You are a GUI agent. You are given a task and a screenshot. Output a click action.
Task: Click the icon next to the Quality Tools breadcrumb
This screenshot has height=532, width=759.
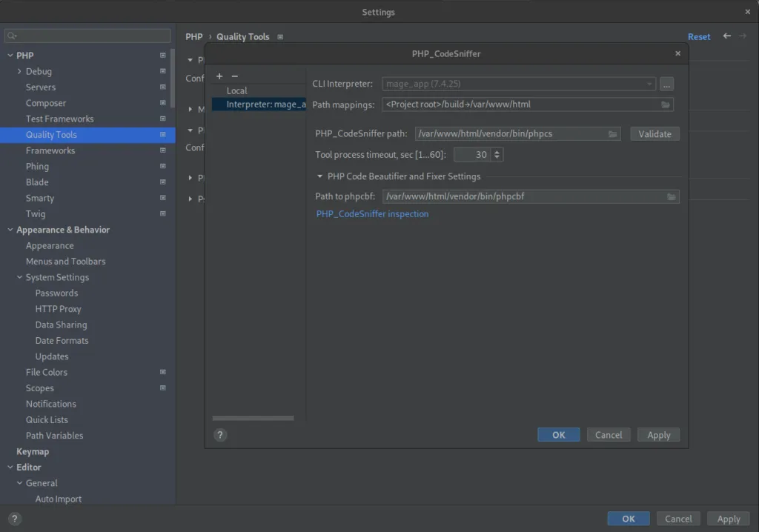coord(280,36)
